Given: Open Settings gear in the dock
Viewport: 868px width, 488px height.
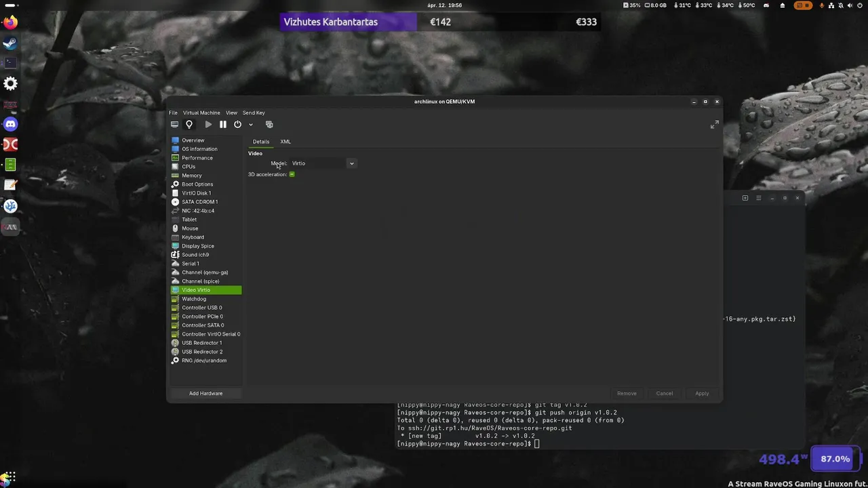Looking at the screenshot, I should (x=10, y=83).
